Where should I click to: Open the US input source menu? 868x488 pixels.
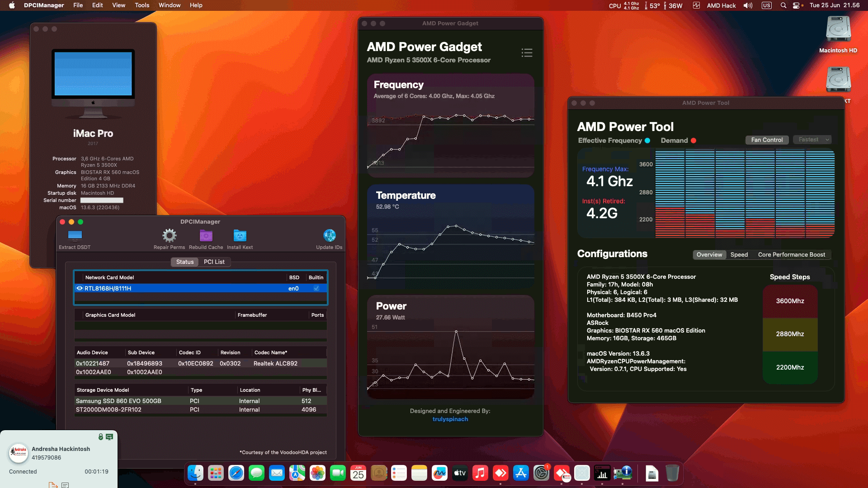coord(766,5)
